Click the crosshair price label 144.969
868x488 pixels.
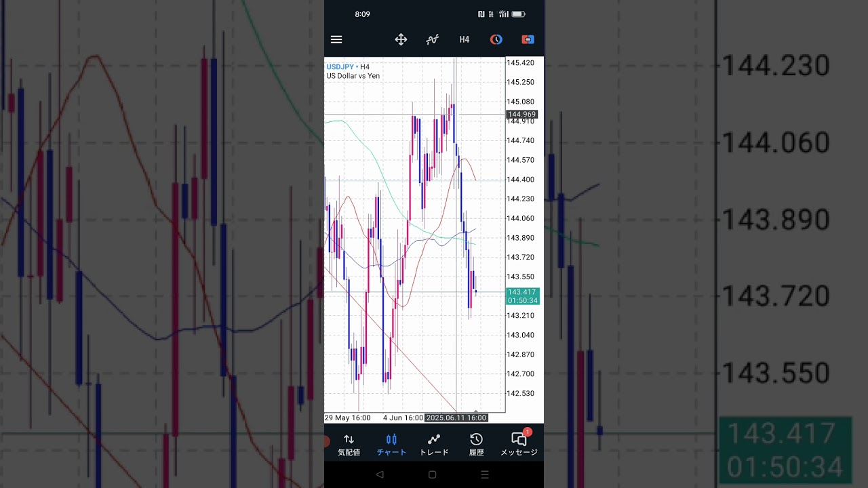pyautogui.click(x=521, y=115)
